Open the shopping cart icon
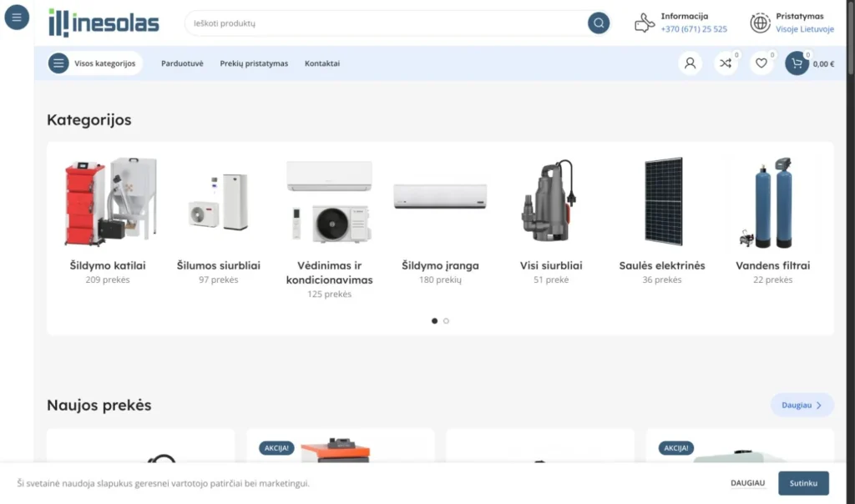 [797, 63]
